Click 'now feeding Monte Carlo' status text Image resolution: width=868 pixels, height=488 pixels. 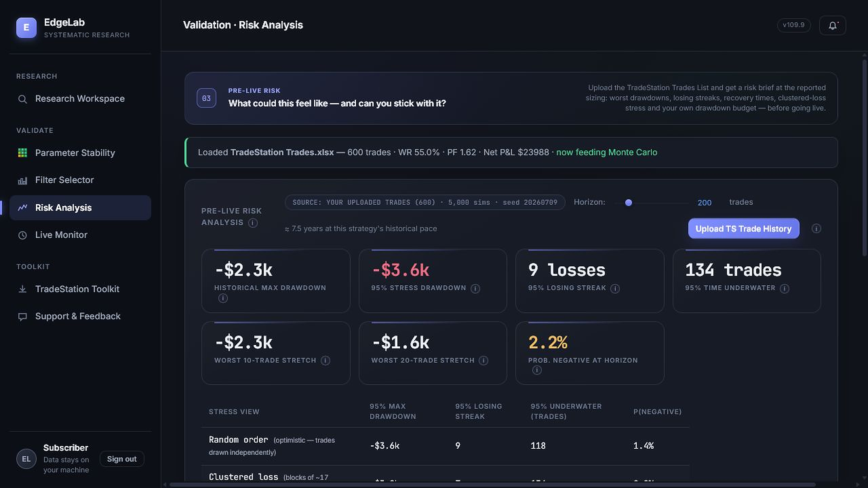[x=607, y=152]
